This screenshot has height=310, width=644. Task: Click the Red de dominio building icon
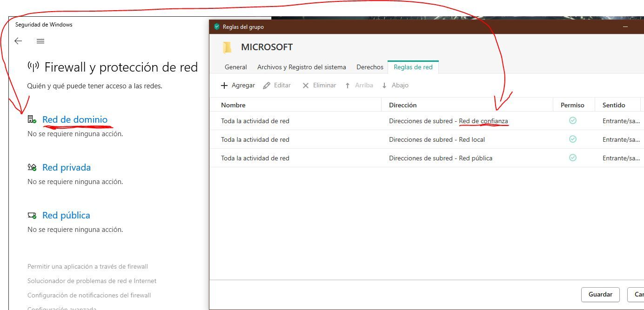pos(32,119)
